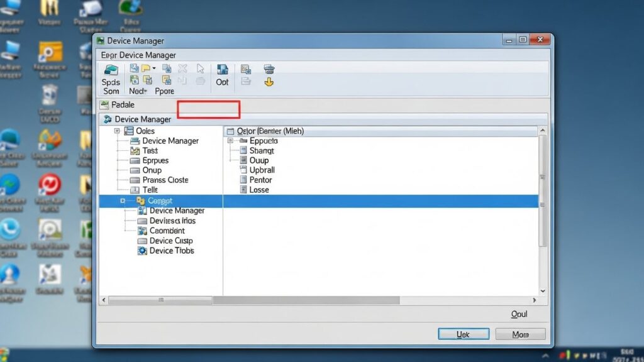Click the gear icon beside Device Tfobs

(142, 251)
